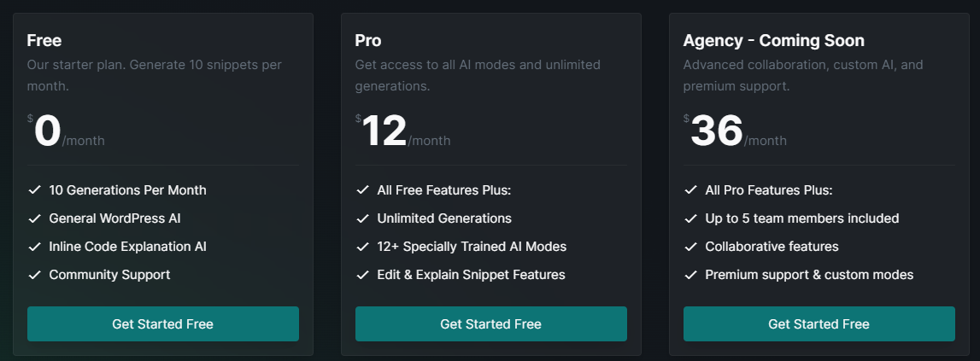Click Get Started Free under Pro plan

pyautogui.click(x=490, y=324)
